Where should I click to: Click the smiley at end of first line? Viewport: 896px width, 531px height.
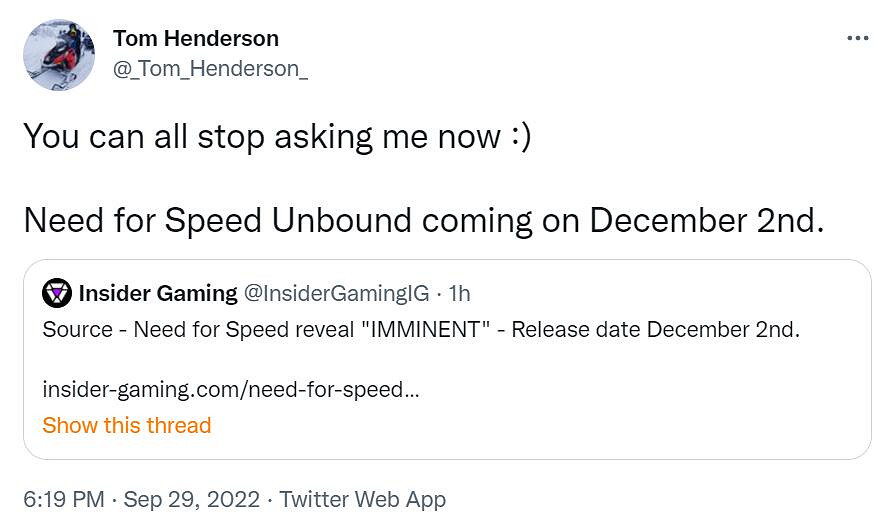[520, 136]
